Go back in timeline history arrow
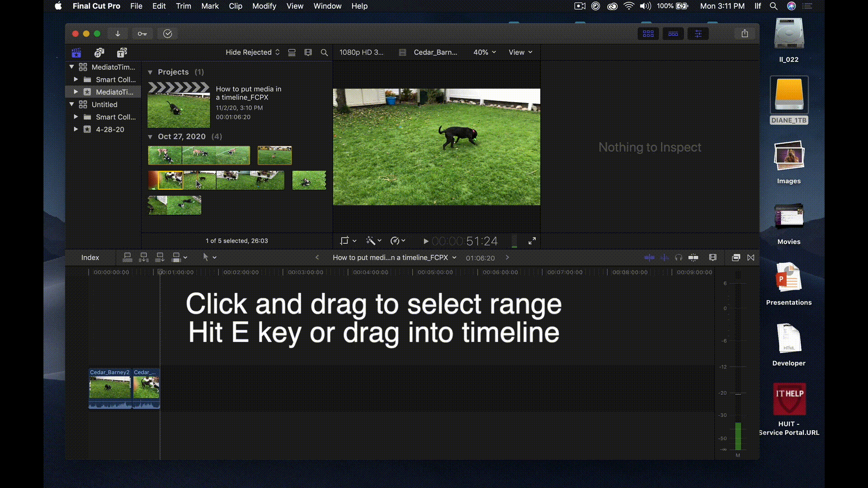 click(317, 258)
